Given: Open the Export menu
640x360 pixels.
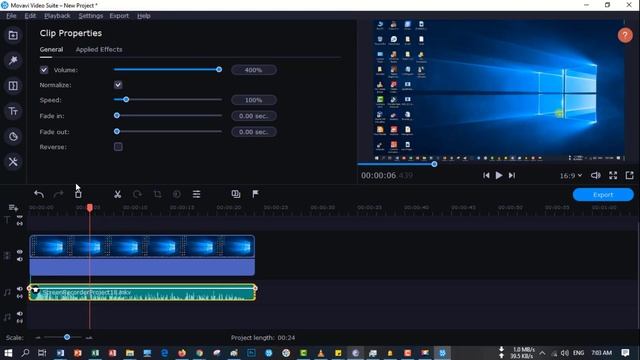Looking at the screenshot, I should (119, 16).
